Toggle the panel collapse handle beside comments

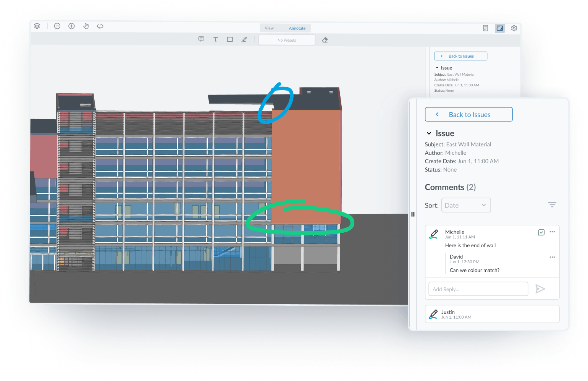[413, 214]
